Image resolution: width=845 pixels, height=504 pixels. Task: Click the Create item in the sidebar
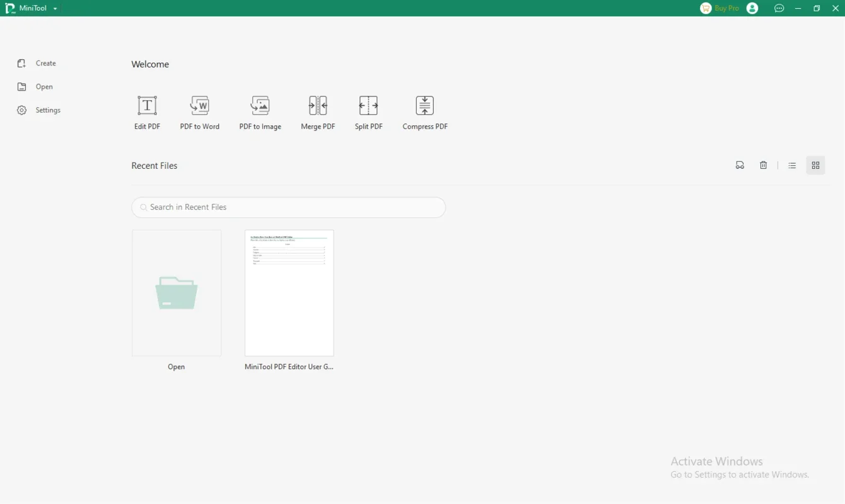tap(37, 63)
